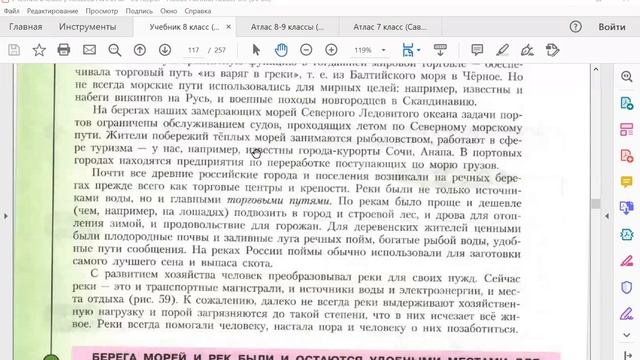Open the right pane search tool
This screenshot has height=360, width=640.
pyautogui.click(x=627, y=76)
